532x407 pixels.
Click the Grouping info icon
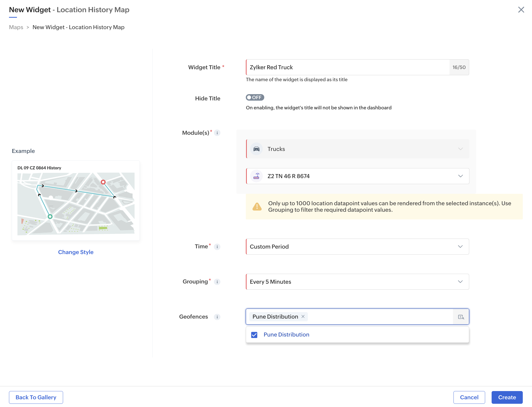(x=217, y=282)
